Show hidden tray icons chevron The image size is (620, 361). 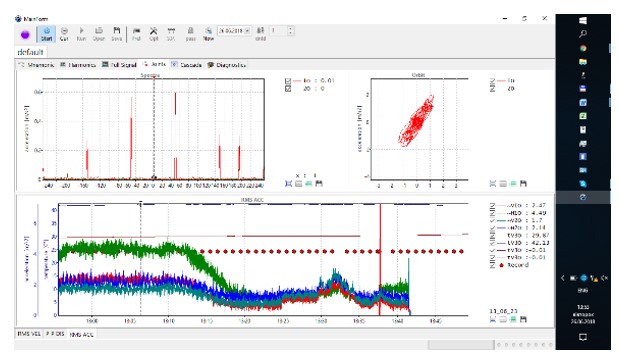tap(563, 278)
